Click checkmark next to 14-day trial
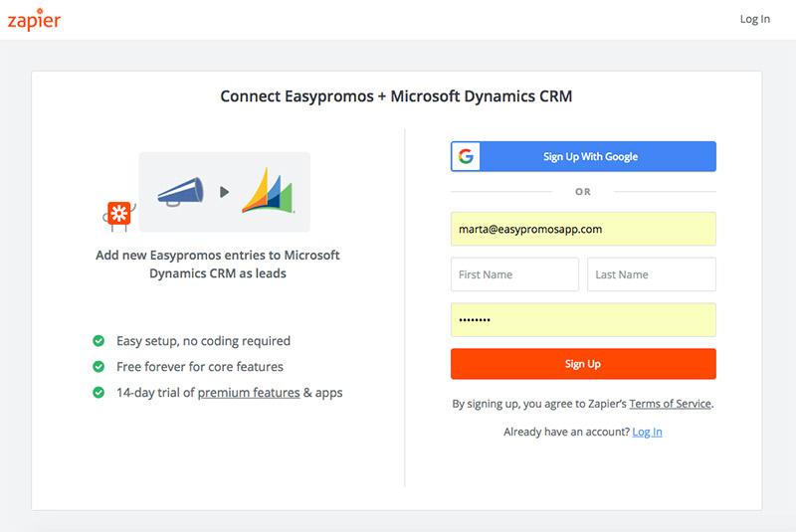 click(x=99, y=392)
